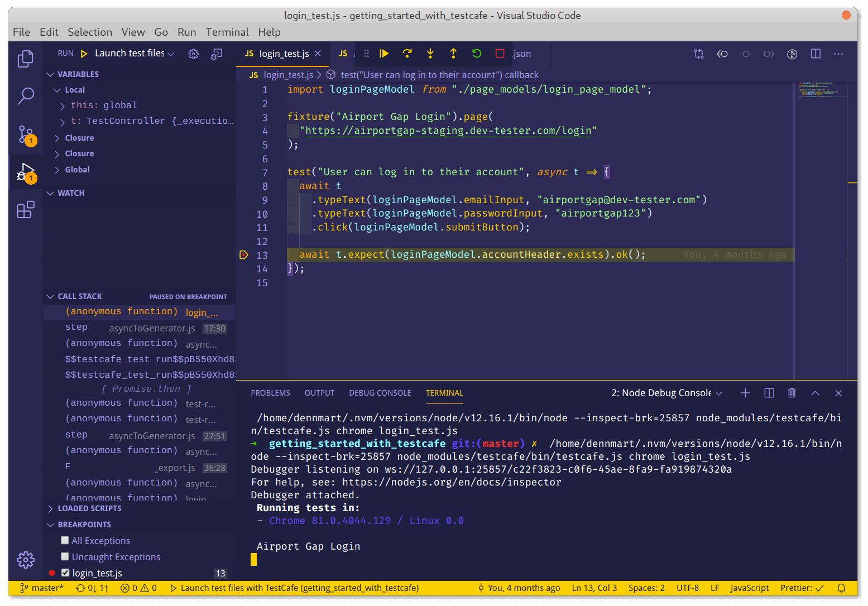The height and width of the screenshot is (606, 868).
Task: Open the Node Debug Console terminal selector
Action: pos(666,393)
